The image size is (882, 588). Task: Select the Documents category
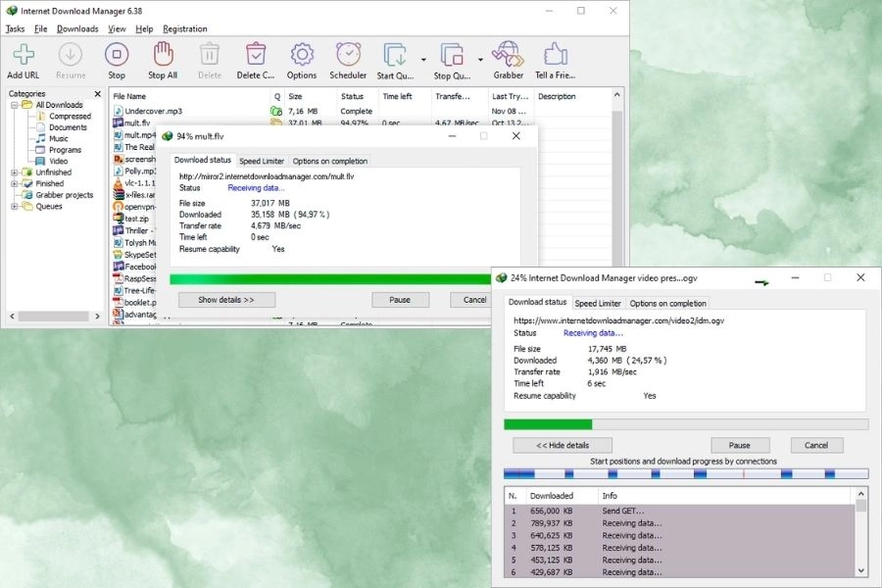(68, 127)
